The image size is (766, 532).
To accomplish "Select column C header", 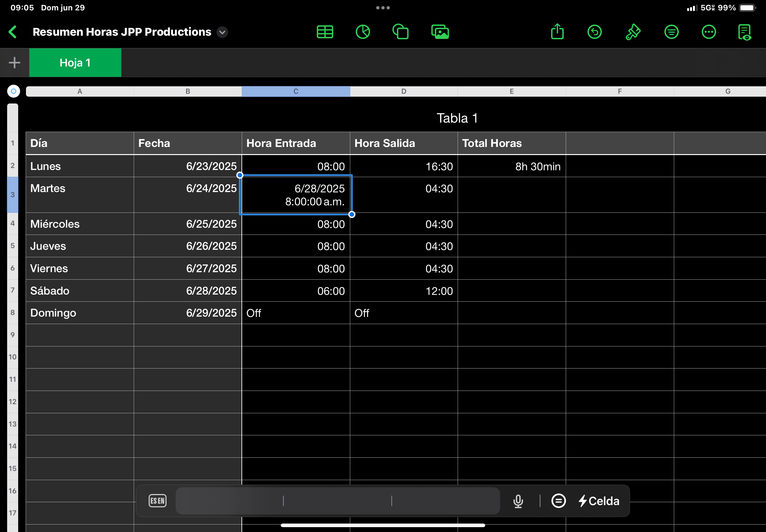I will pos(295,91).
